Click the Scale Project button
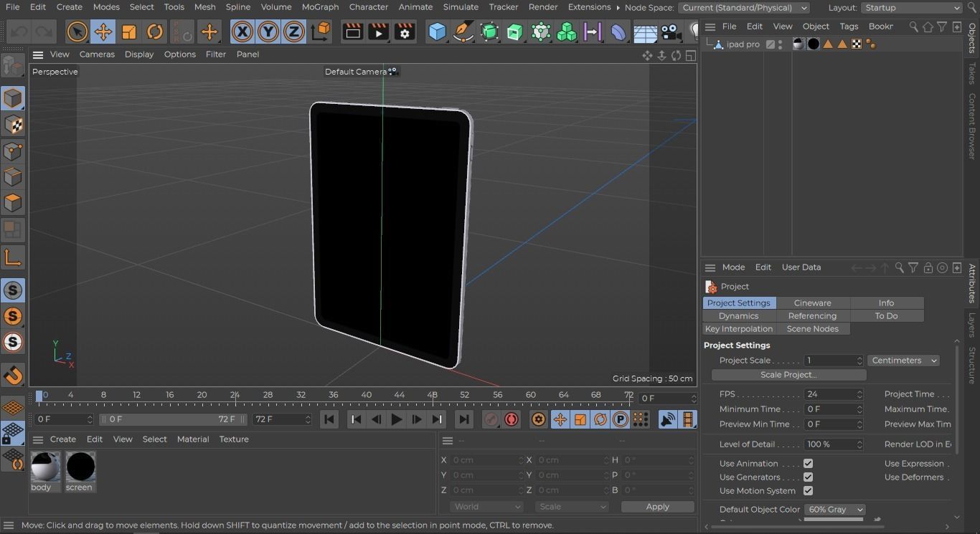The width and height of the screenshot is (980, 534). click(x=788, y=375)
